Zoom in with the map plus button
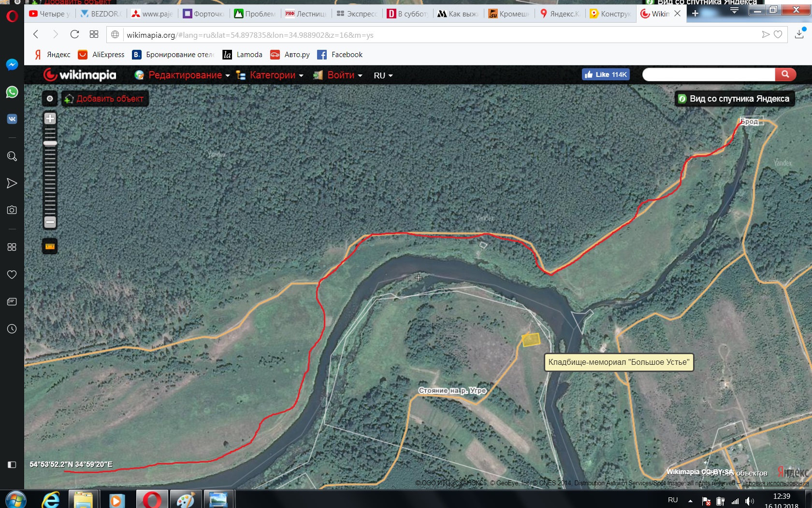 (x=50, y=119)
